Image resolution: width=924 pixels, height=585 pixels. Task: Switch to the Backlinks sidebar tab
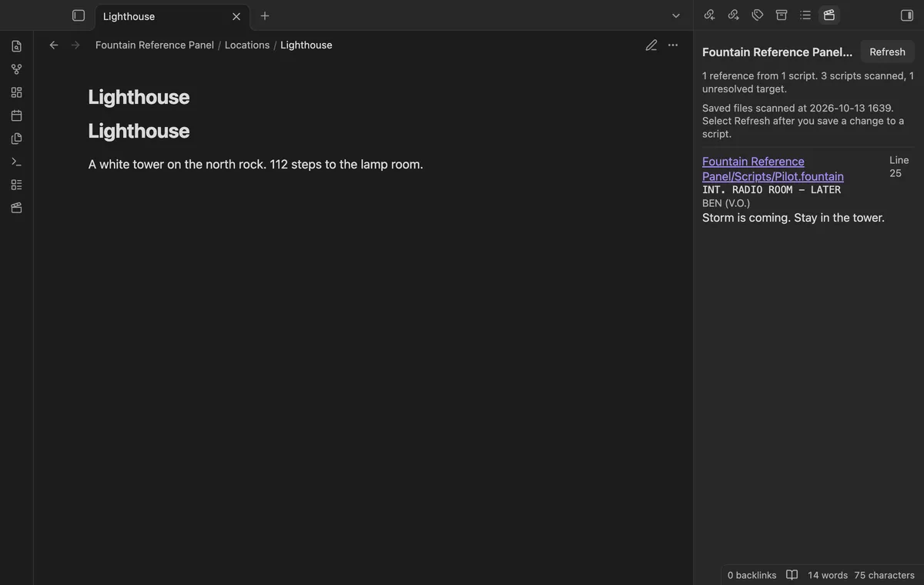(710, 15)
